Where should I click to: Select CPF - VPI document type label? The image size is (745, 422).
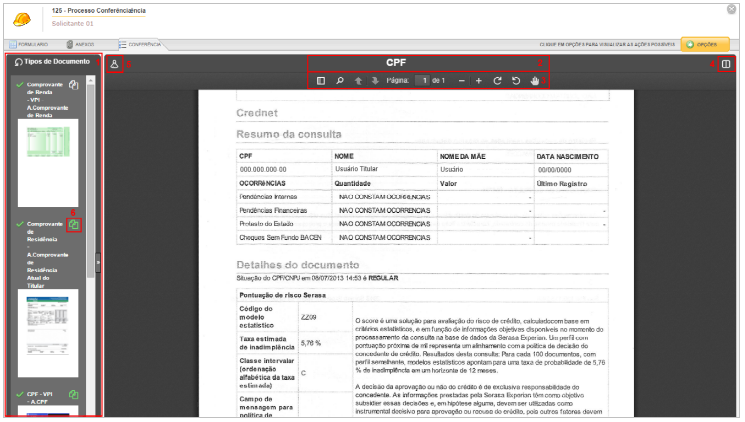(x=40, y=398)
